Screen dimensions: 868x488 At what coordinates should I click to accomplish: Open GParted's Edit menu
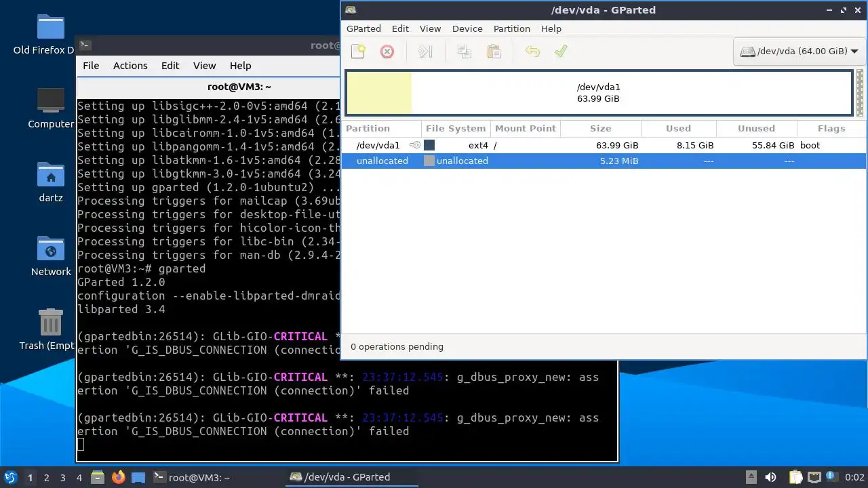pyautogui.click(x=400, y=28)
